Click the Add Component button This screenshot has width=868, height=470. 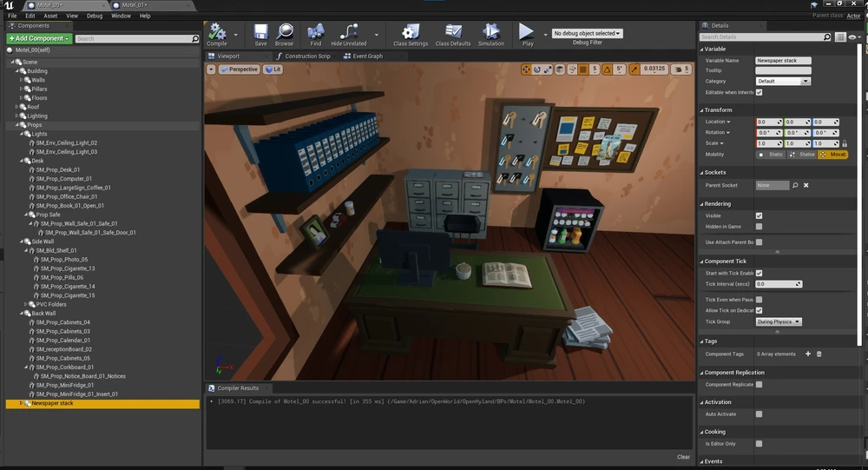tap(37, 38)
